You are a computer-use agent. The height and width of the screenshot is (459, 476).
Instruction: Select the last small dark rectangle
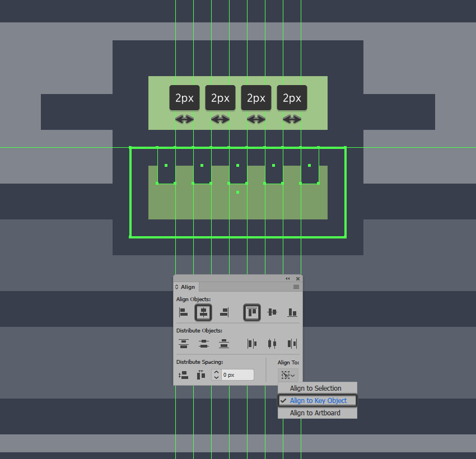point(309,165)
